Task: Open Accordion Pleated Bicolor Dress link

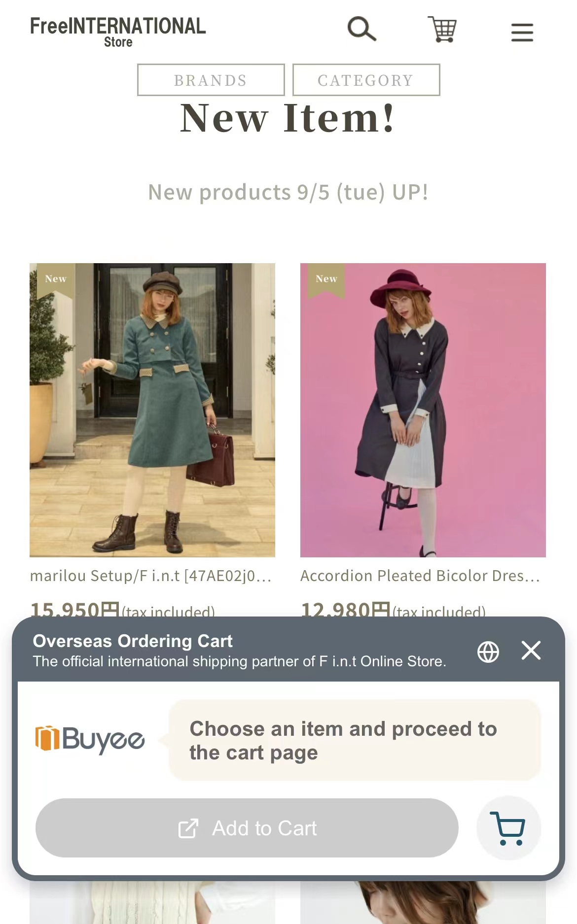Action: [420, 576]
